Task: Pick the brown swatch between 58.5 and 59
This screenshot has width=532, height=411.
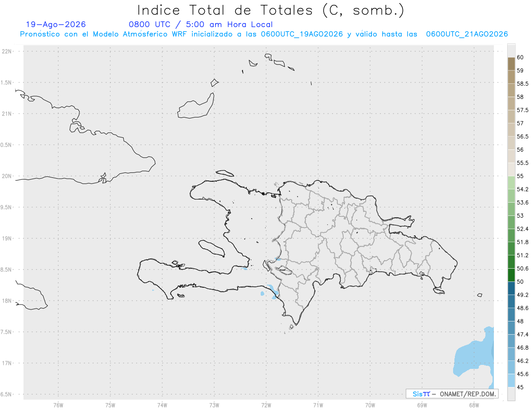Action: 511,77
